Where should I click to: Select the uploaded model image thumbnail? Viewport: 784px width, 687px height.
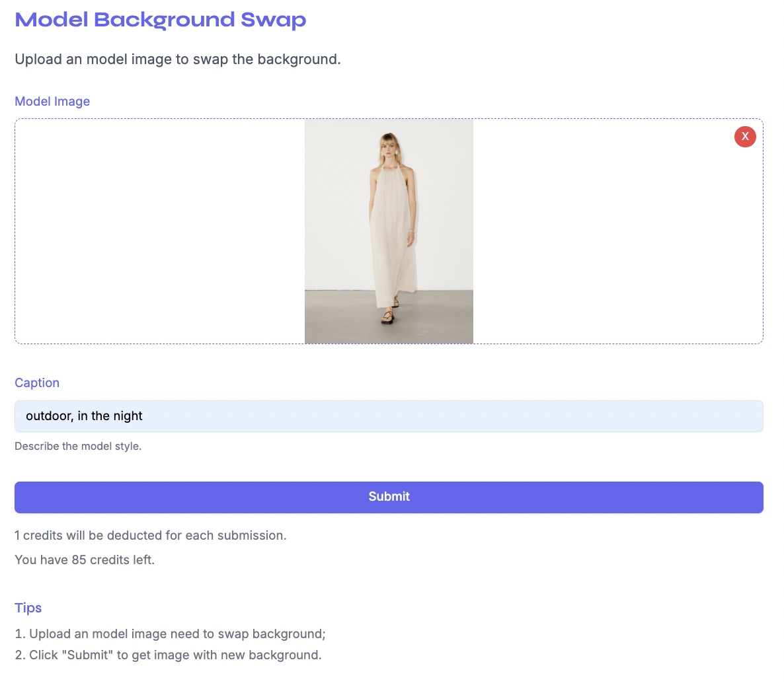coord(389,231)
